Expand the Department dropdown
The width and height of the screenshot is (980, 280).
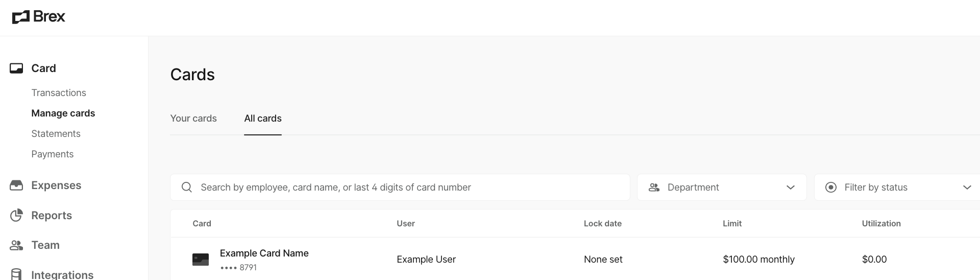(790, 188)
